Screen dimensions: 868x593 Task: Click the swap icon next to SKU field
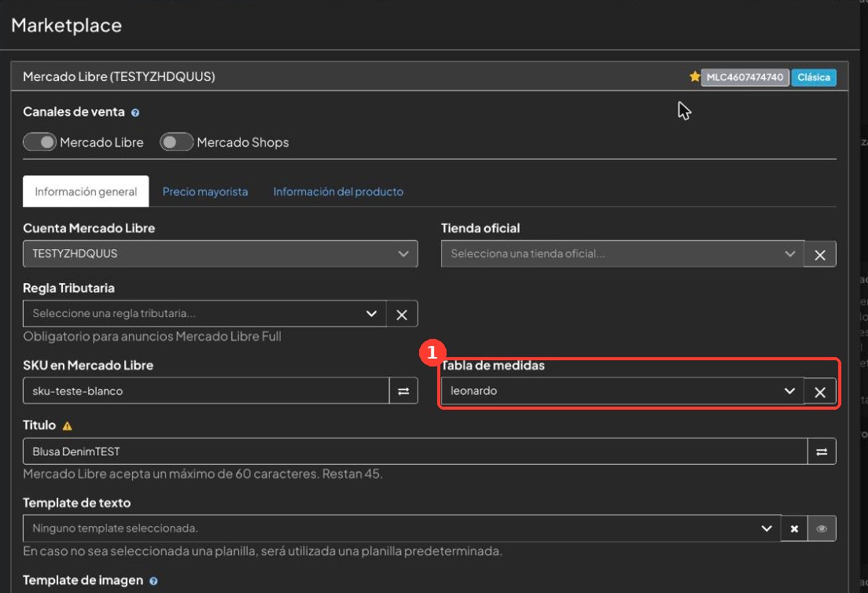403,391
